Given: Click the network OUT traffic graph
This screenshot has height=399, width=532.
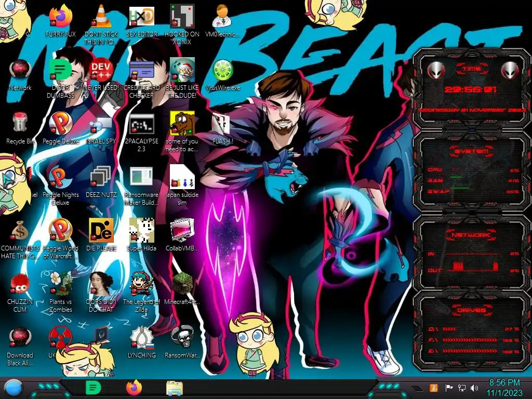Looking at the screenshot, I should [x=472, y=267].
